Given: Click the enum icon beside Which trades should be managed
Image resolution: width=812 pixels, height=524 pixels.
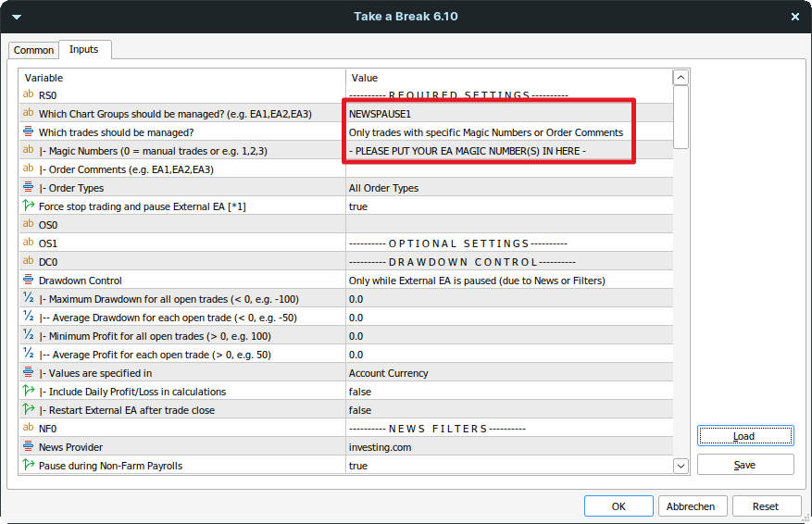Looking at the screenshot, I should [x=28, y=132].
